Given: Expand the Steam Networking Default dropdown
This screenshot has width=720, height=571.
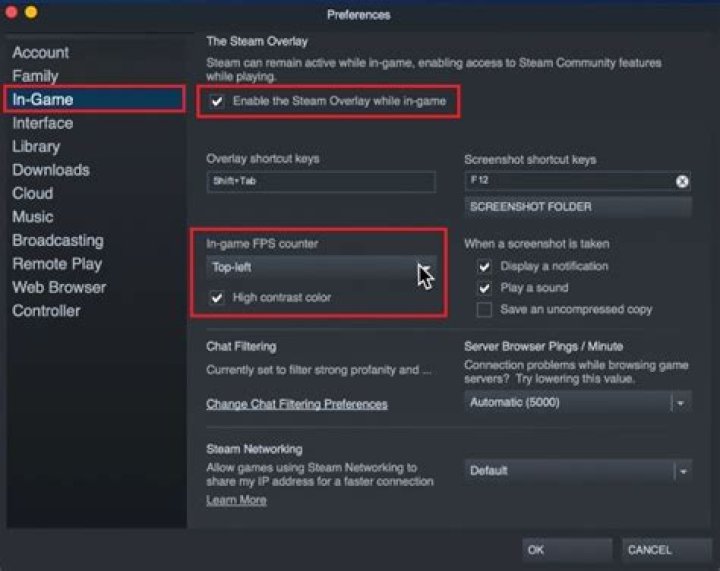Looking at the screenshot, I should tap(578, 471).
